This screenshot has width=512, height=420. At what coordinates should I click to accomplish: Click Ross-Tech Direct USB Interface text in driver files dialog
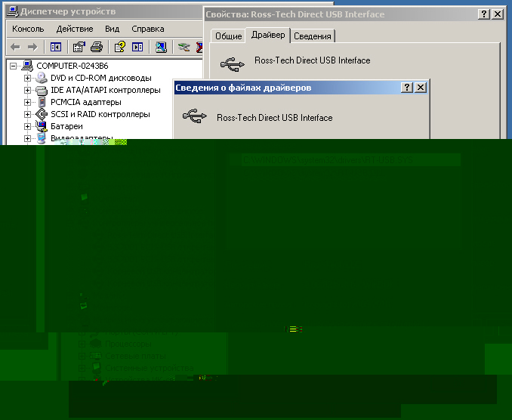point(275,118)
